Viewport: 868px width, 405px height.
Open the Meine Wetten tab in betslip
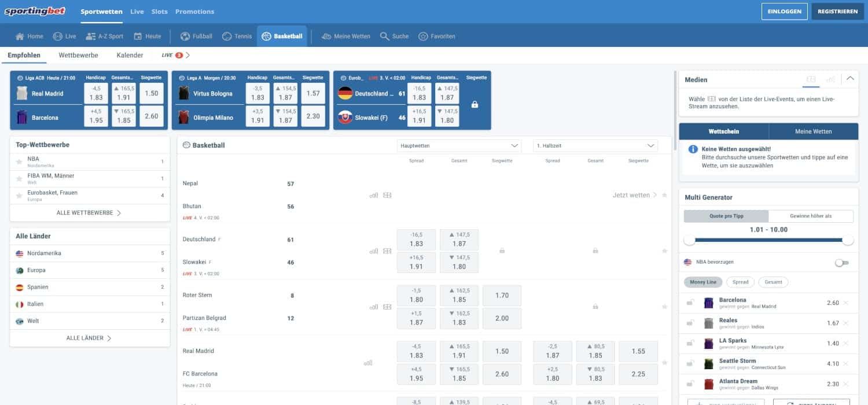click(x=813, y=131)
